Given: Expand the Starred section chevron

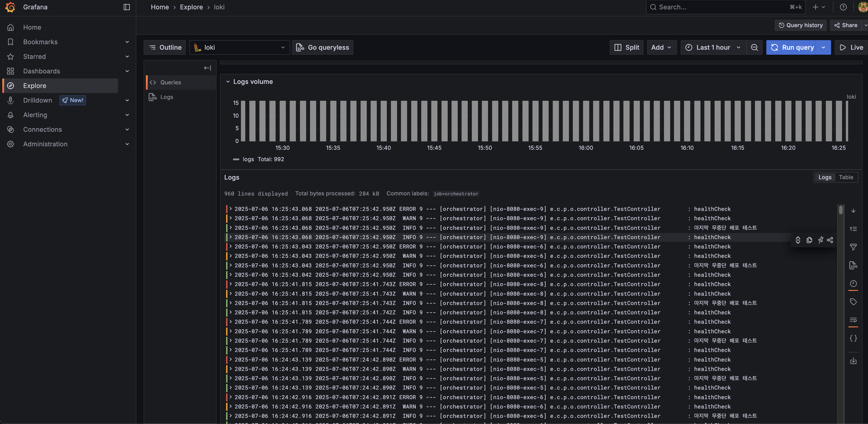Looking at the screenshot, I should pos(127,57).
